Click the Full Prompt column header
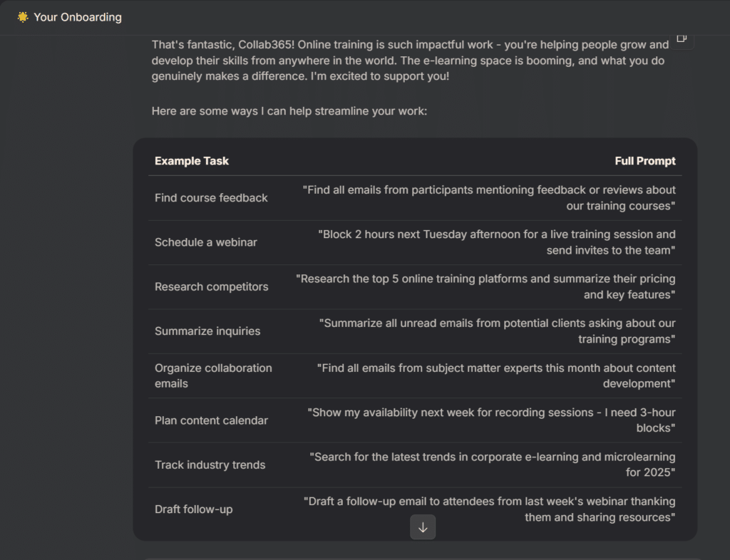This screenshot has width=730, height=560. click(x=645, y=161)
